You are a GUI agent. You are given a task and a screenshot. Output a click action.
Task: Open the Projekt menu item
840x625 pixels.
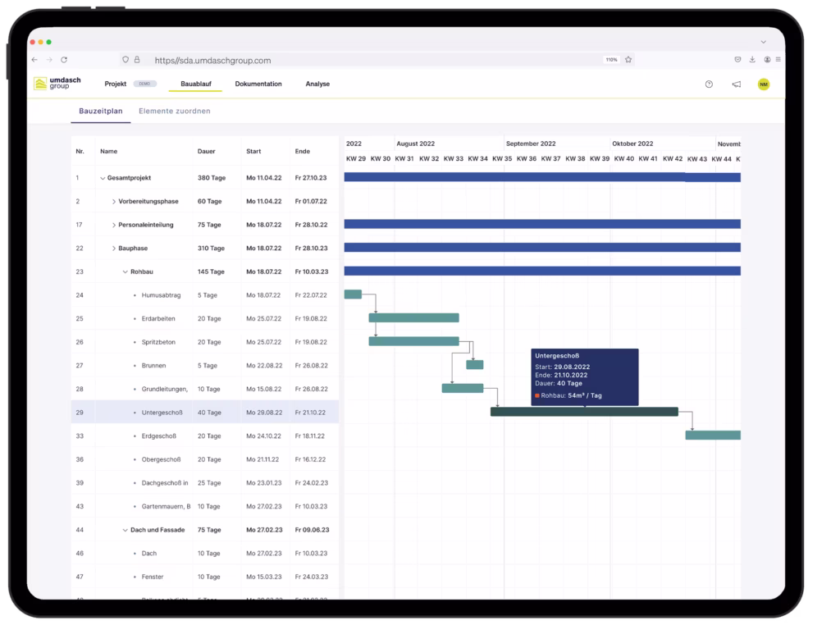pyautogui.click(x=115, y=84)
